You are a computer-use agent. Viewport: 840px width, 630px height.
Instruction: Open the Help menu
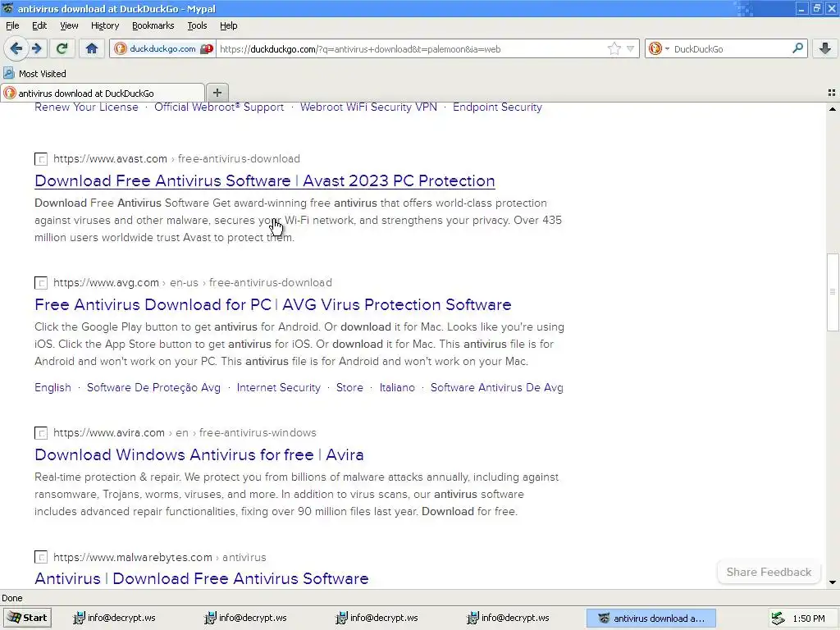(229, 25)
